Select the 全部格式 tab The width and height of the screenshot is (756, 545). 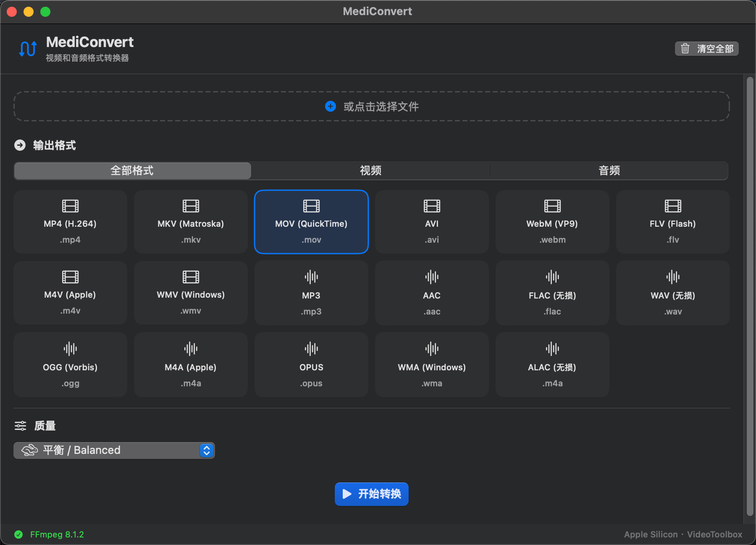click(132, 170)
